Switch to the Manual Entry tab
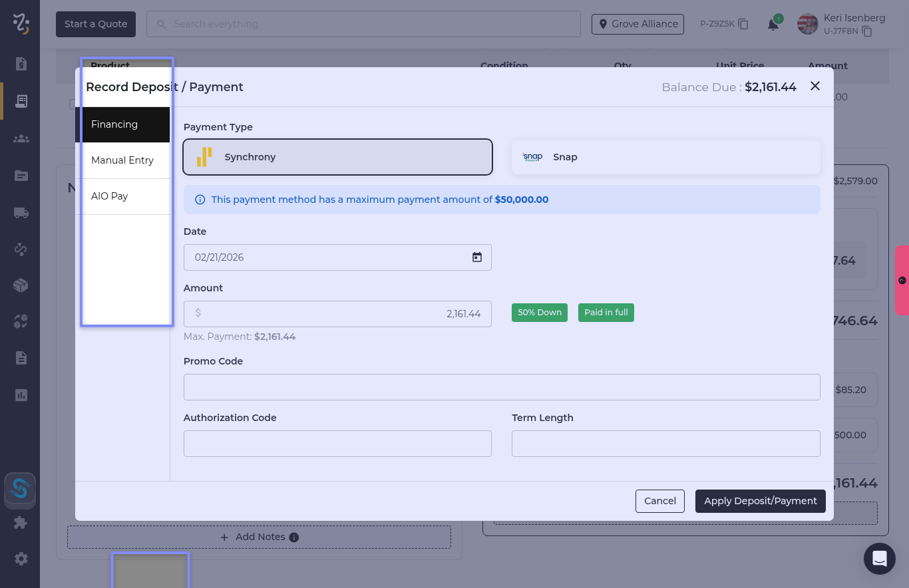The image size is (909, 588). click(122, 160)
